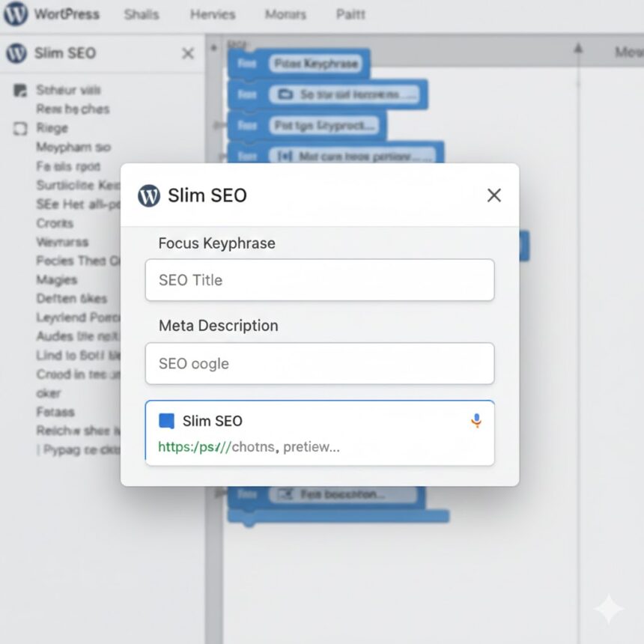Click the sparkle icon in the bottom-right corner
Viewport: 644px width, 644px height.
click(608, 610)
